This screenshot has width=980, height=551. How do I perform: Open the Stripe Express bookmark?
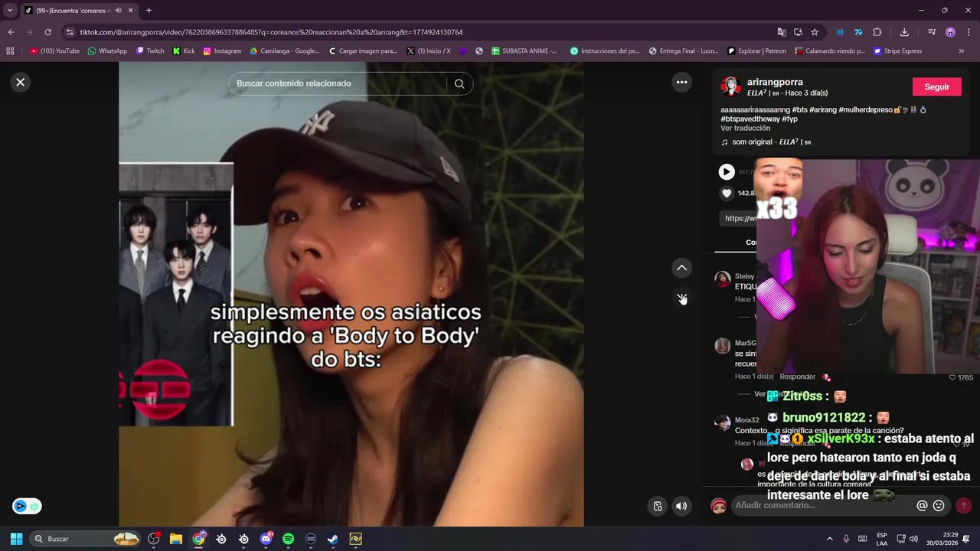[897, 51]
